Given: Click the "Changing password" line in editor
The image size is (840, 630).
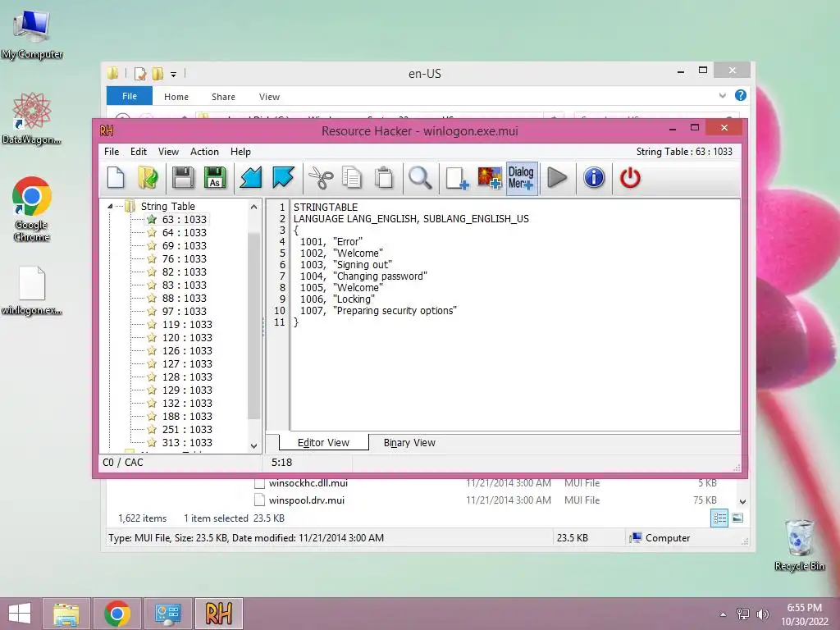Looking at the screenshot, I should 363,276.
